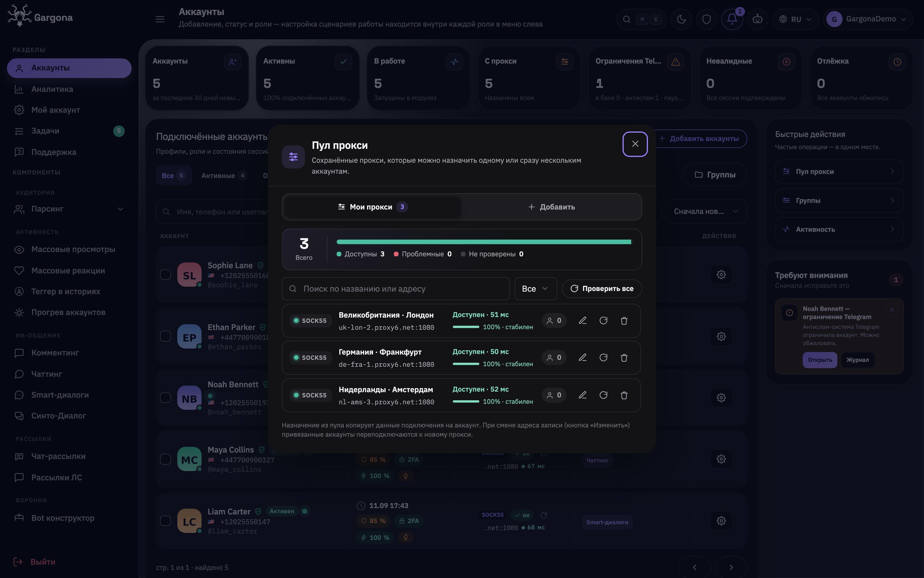This screenshot has height=578, width=924.
Task: Go to next page arrow
Action: click(x=731, y=567)
